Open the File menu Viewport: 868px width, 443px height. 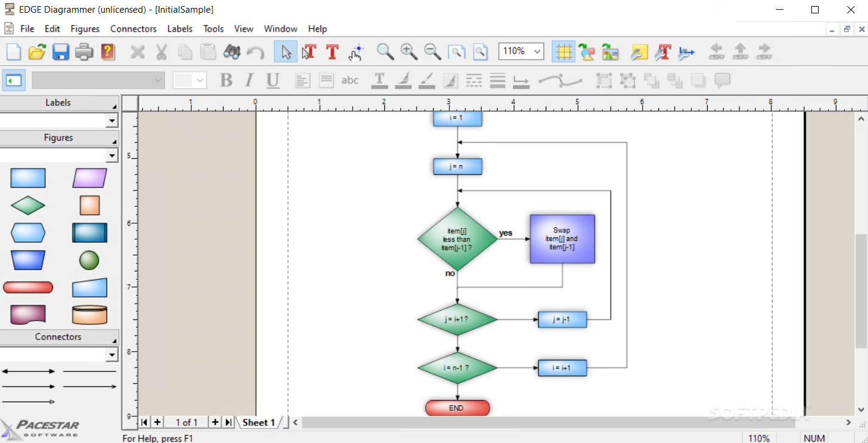coord(27,29)
